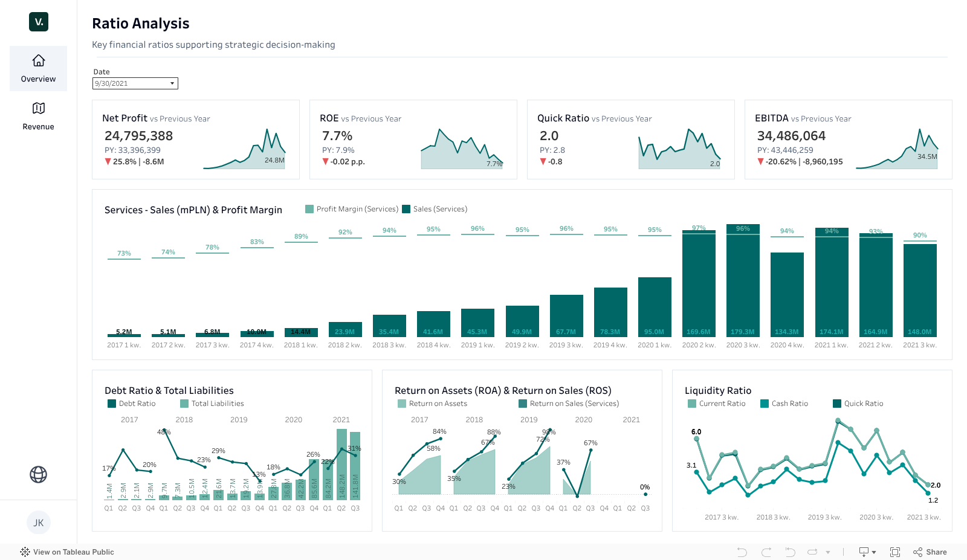Screen dimensions: 967x560
Task: Open the View on Tableau Public link
Action: tap(74, 552)
